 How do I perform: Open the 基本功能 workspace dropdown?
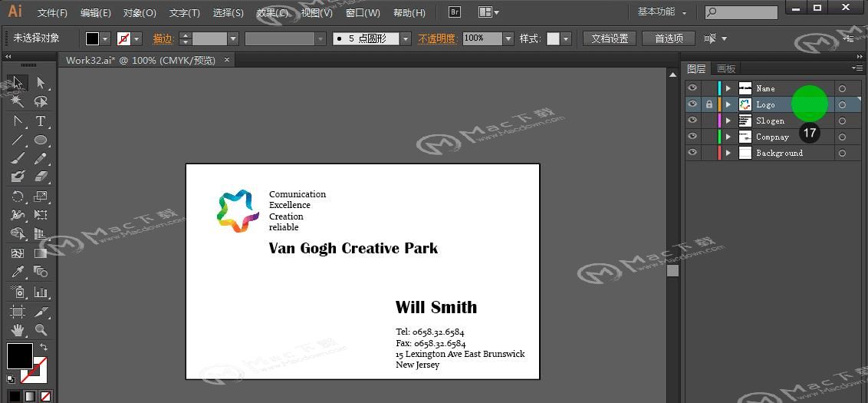pos(662,12)
